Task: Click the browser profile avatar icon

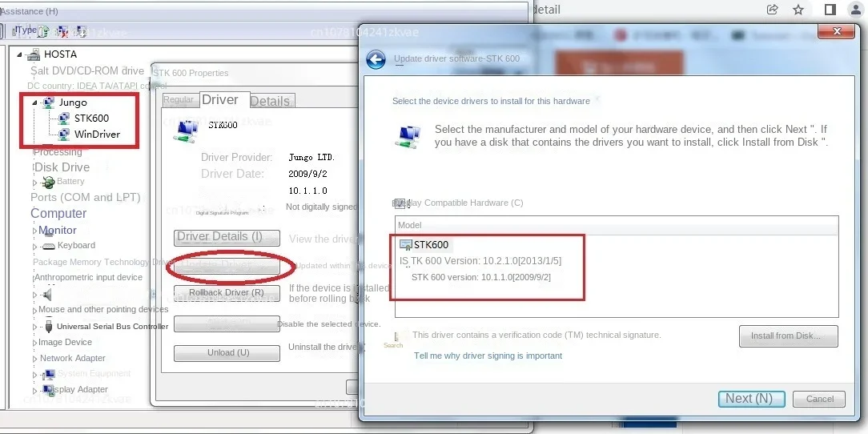Action: tap(856, 10)
